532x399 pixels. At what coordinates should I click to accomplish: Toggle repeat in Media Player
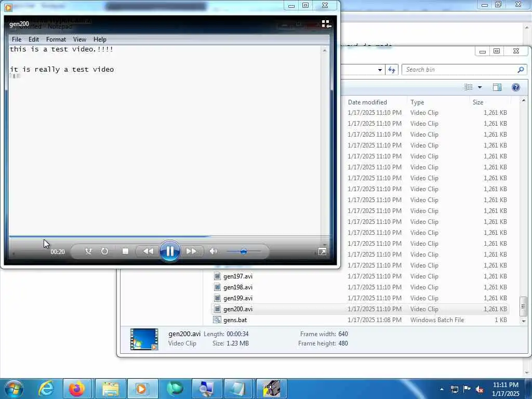pos(104,251)
